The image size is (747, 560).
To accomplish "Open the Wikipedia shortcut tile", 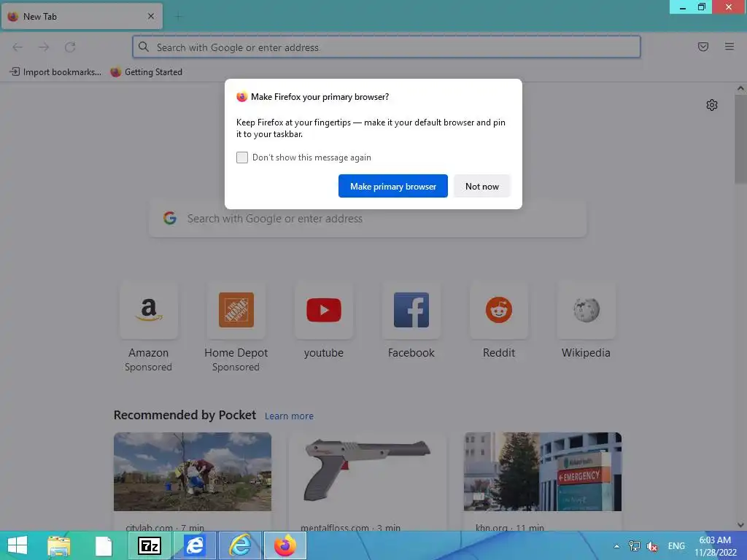I will click(586, 310).
